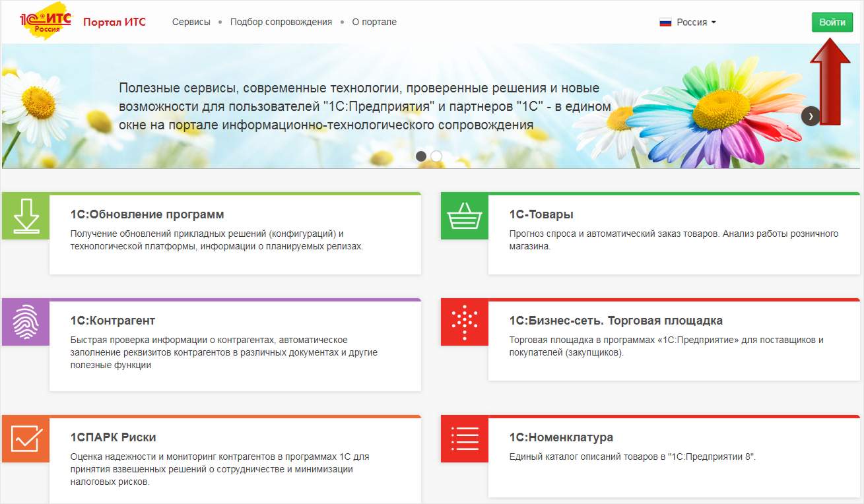Expand the Россия country dropdown
Screen dimensions: 864x504
pyautogui.click(x=688, y=22)
